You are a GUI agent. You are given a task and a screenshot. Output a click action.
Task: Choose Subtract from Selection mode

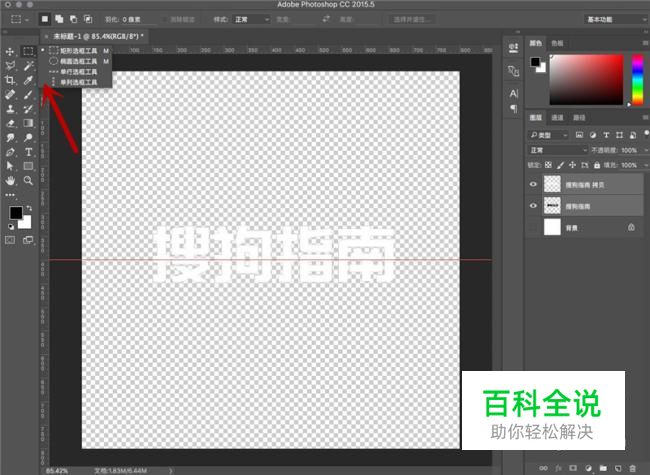coord(73,19)
